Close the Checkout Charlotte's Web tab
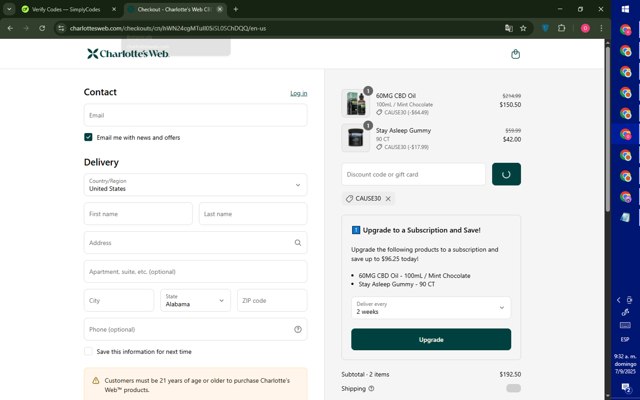The width and height of the screenshot is (640, 400). (220, 9)
